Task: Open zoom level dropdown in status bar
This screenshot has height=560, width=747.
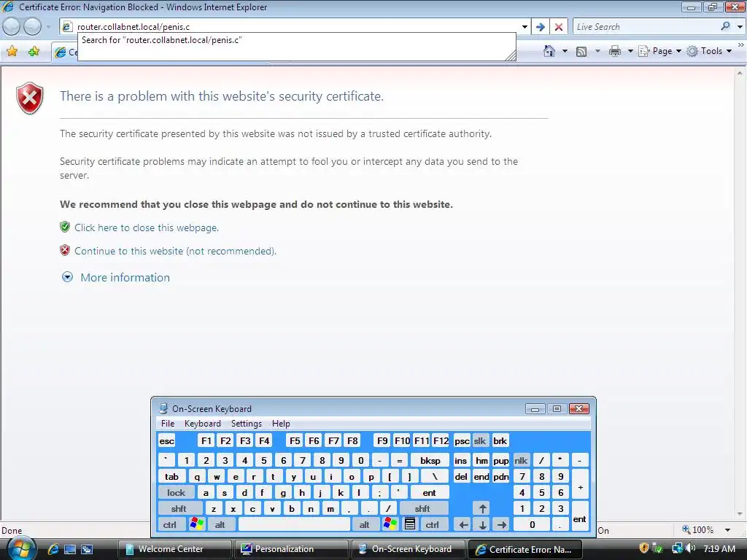Action: (727, 530)
